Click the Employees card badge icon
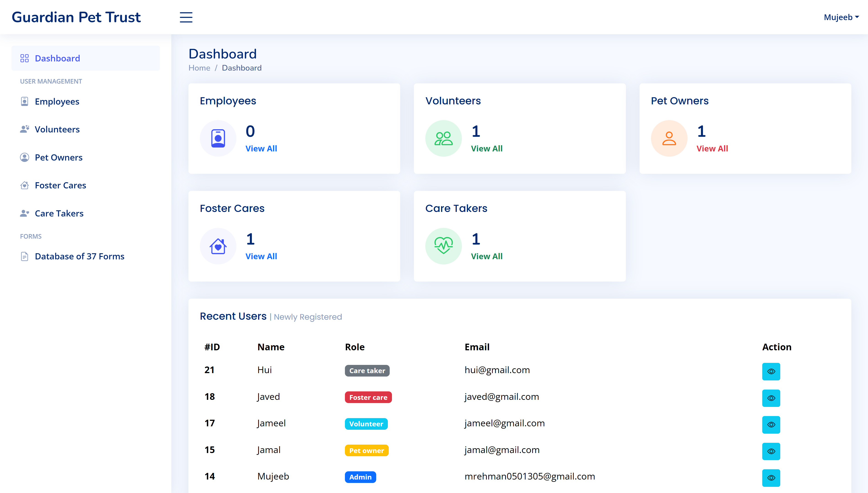 [218, 138]
